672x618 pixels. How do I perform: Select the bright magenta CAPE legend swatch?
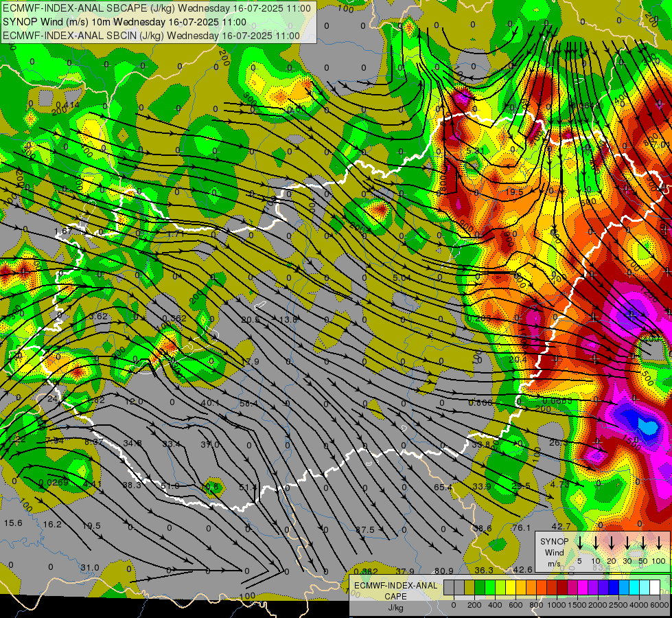coord(583,588)
